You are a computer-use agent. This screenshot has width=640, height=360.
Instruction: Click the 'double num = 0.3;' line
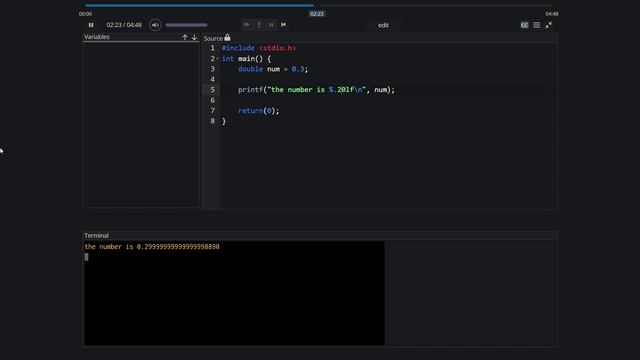pyautogui.click(x=273, y=69)
